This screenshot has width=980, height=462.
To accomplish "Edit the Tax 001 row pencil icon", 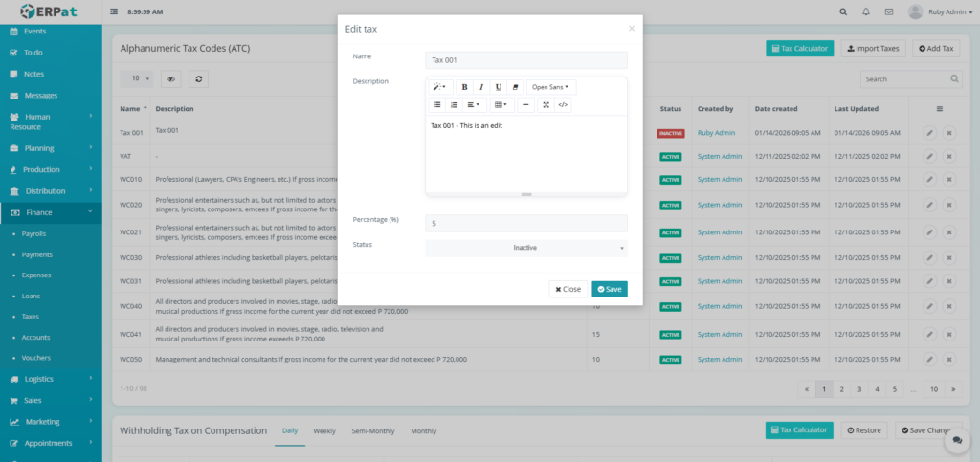I will point(930,133).
